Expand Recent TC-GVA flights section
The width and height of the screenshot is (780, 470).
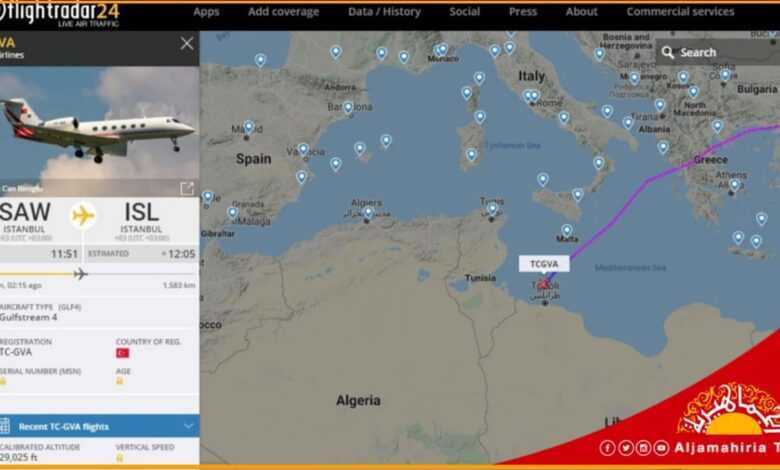pyautogui.click(x=99, y=426)
